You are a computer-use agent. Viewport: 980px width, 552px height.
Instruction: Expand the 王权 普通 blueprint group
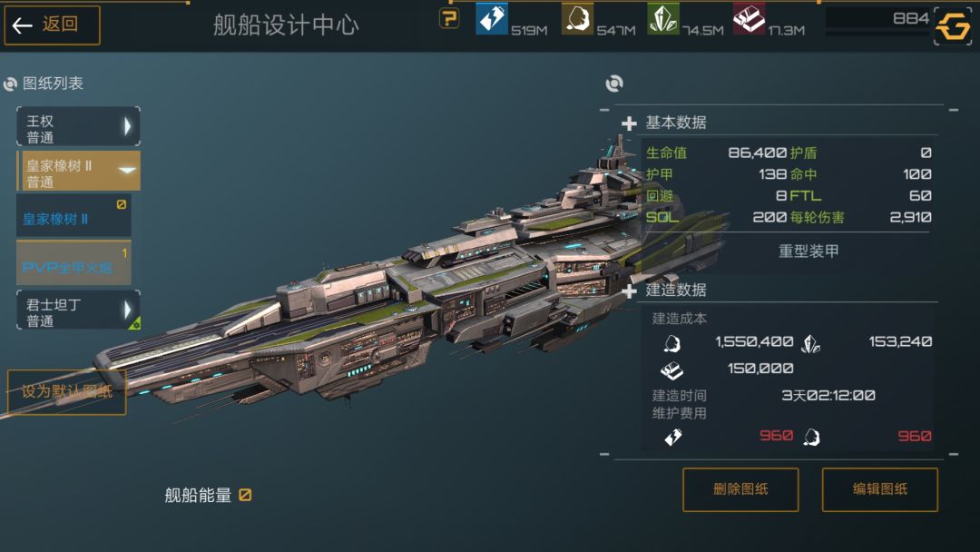coord(78,127)
